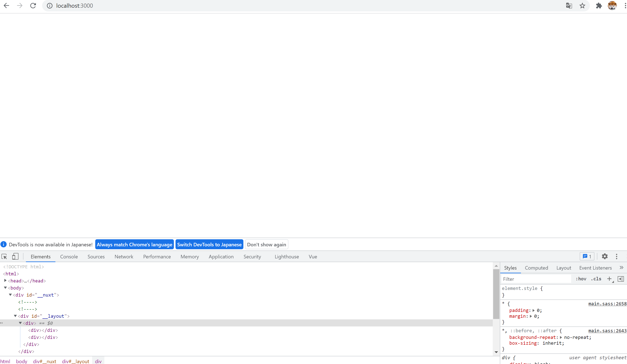This screenshot has width=627, height=364.
Task: Click the event listeners panel icon
Action: (x=595, y=267)
